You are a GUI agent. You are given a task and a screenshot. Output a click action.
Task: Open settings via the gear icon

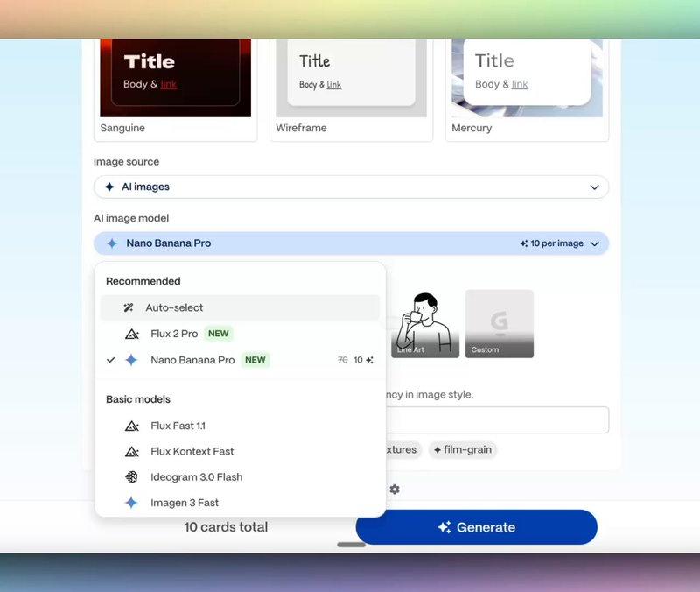tap(395, 490)
